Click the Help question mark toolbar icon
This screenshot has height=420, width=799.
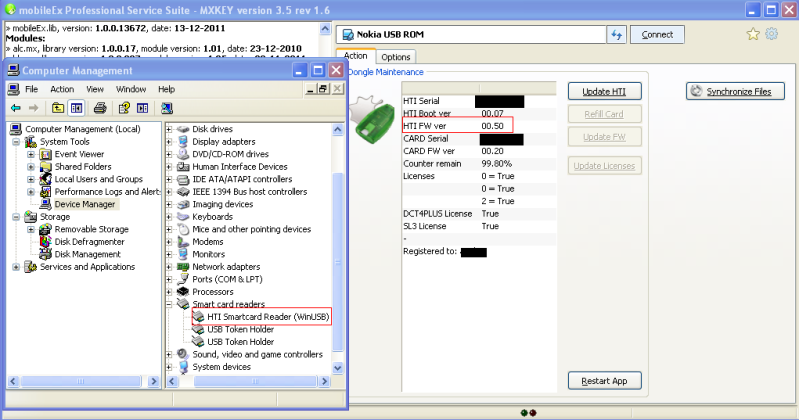(x=124, y=108)
